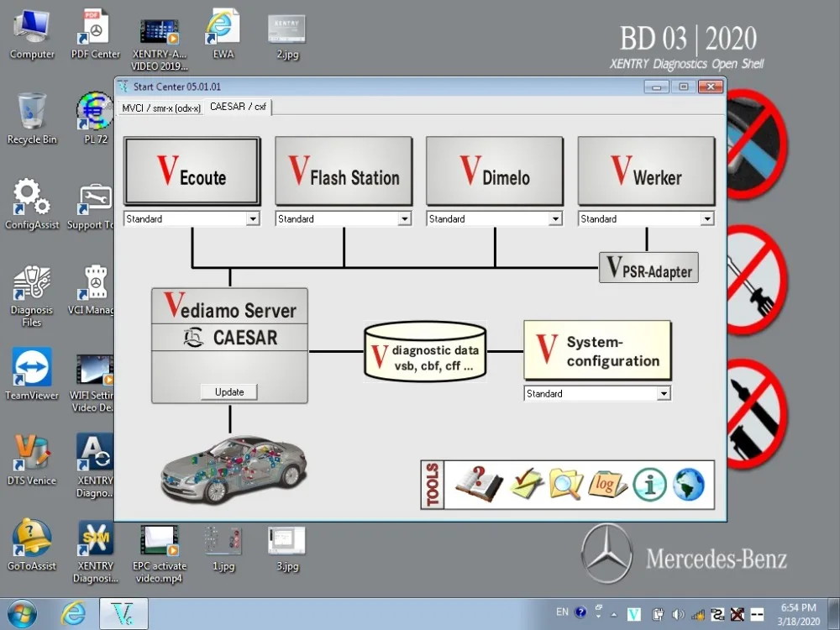Image resolution: width=840 pixels, height=630 pixels.
Task: Select XENTRY-A... VIDEO 2019 file icon
Action: coord(159,44)
